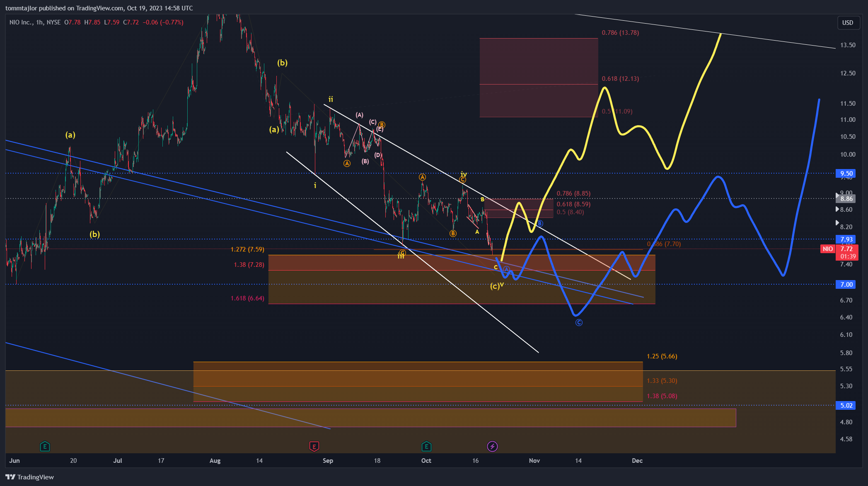The width and height of the screenshot is (868, 486).
Task: Click the blue circled B wave label
Action: [540, 224]
